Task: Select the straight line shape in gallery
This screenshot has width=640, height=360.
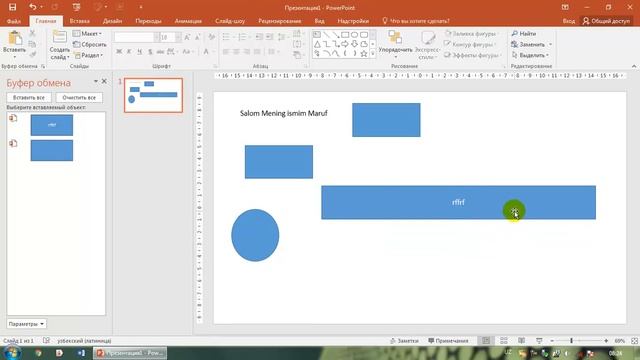Action: (326, 35)
